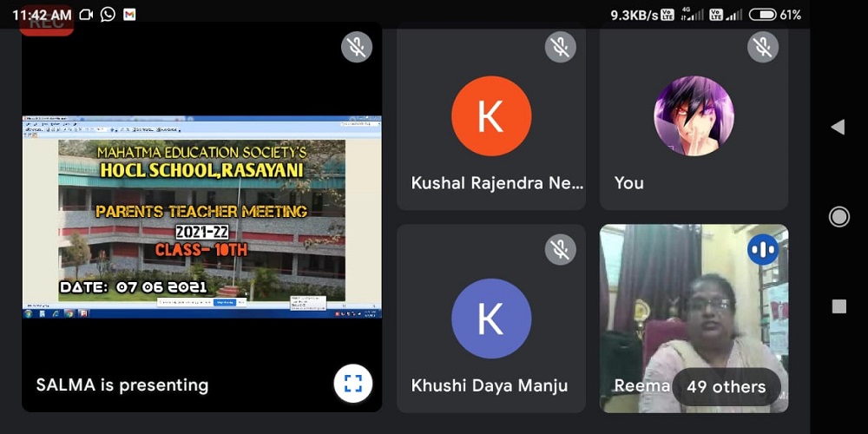
Task: Tap the muted mic icon on the You tile
Action: [x=763, y=47]
